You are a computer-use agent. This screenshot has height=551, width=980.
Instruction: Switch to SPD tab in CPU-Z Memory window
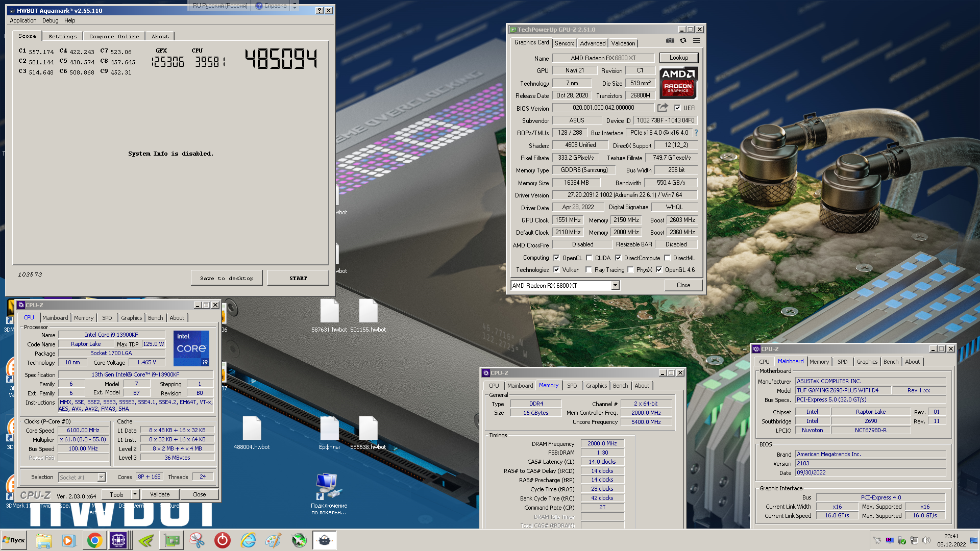572,386
